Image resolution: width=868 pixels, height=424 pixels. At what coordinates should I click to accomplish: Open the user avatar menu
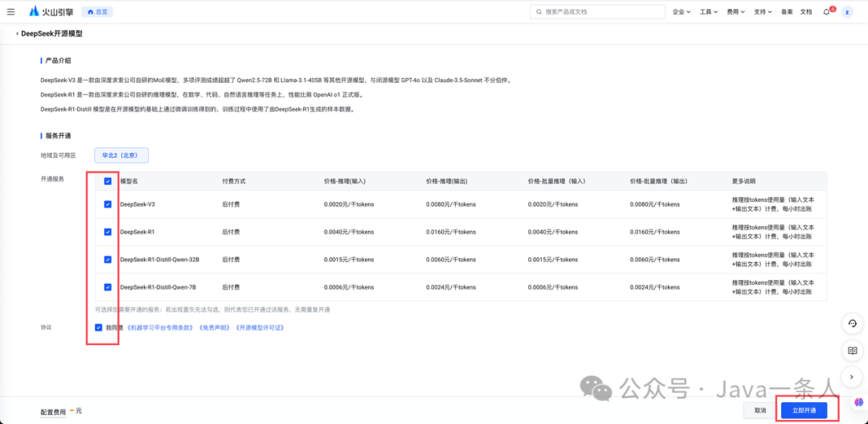coord(847,11)
